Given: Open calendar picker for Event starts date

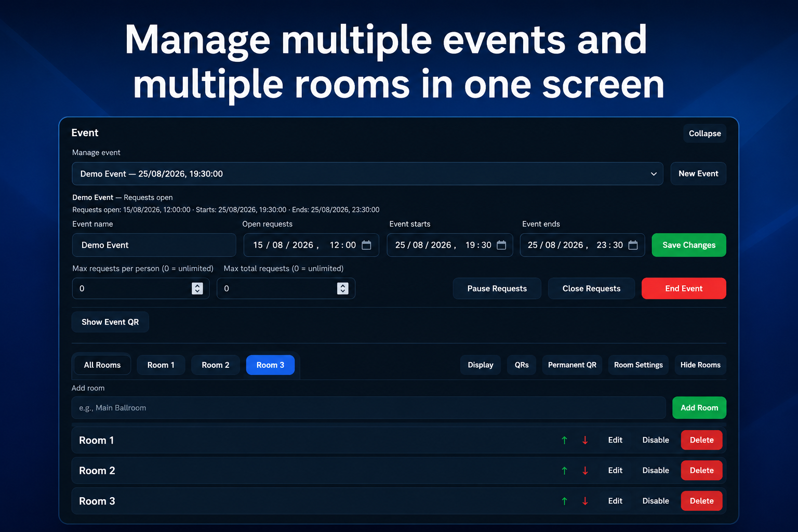Looking at the screenshot, I should (x=501, y=245).
